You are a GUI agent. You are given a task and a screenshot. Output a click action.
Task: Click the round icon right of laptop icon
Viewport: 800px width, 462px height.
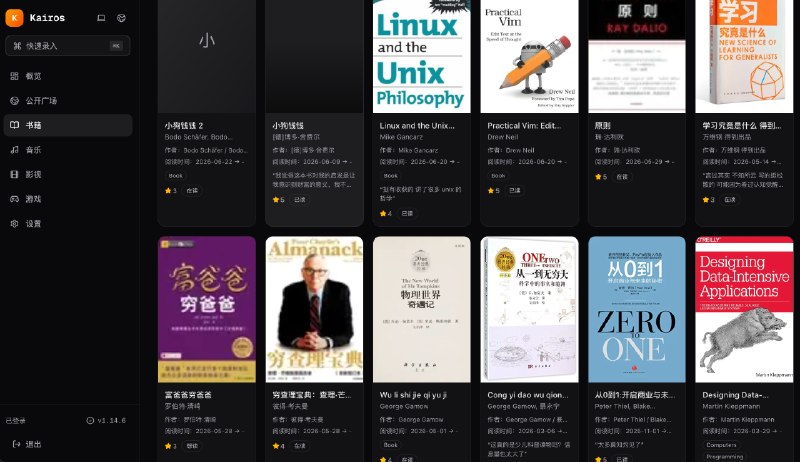point(121,18)
